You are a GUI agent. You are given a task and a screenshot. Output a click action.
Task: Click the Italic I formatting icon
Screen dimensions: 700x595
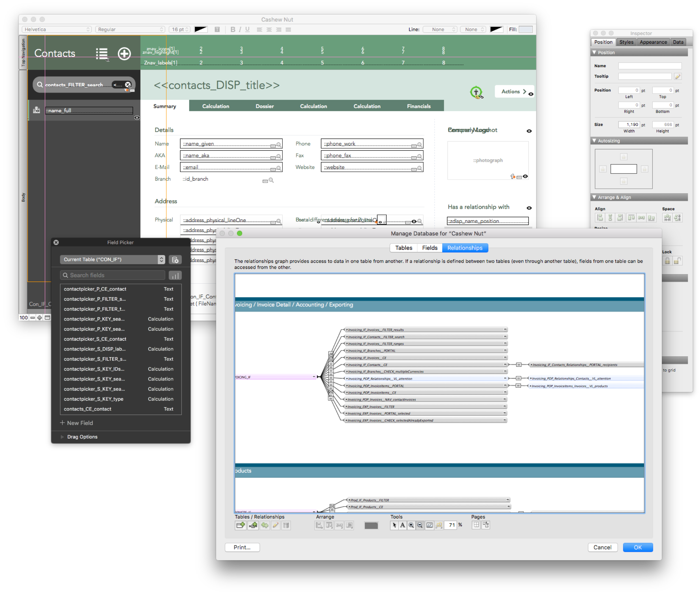[240, 29]
